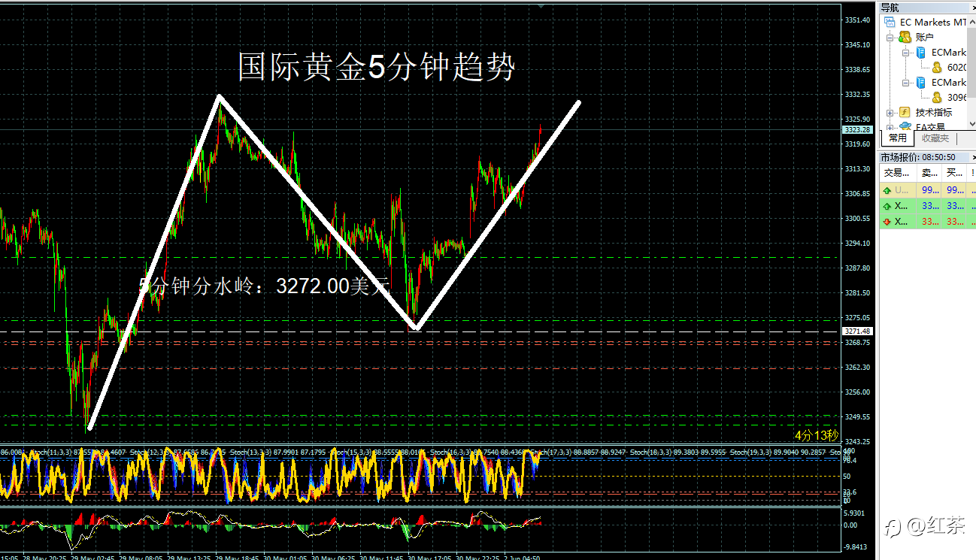976x560 pixels.
Task: Switch to the 常用 navigator tab
Action: (x=897, y=138)
